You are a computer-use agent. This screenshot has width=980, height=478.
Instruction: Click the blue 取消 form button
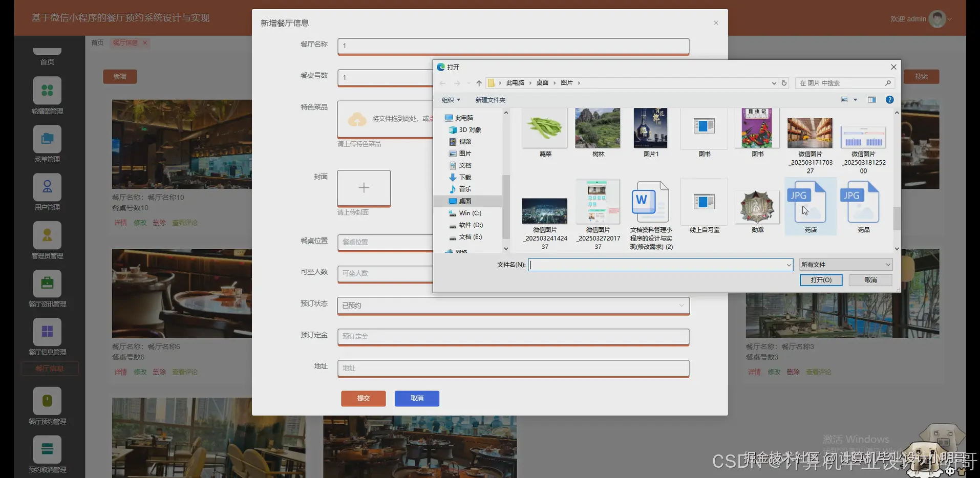[x=417, y=398]
